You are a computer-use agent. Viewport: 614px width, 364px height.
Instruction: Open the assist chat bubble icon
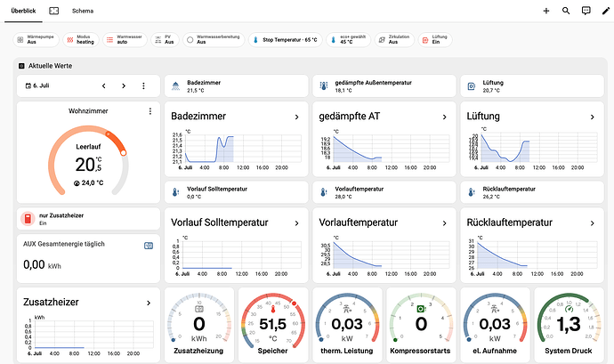586,11
